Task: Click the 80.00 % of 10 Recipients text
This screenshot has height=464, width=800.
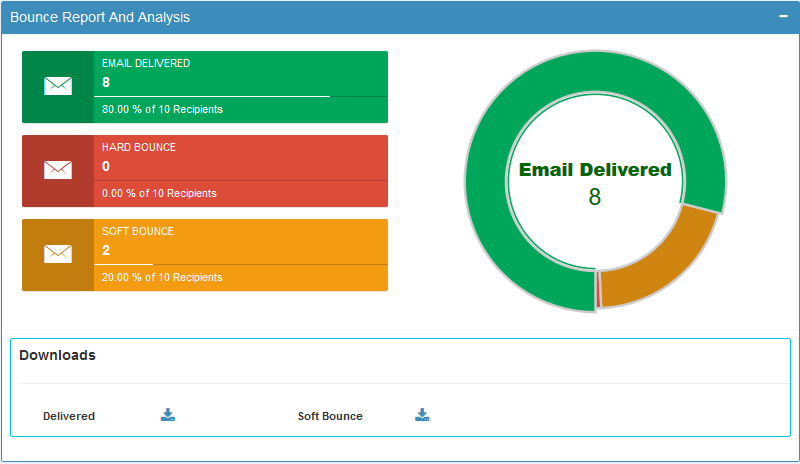Action: click(162, 109)
